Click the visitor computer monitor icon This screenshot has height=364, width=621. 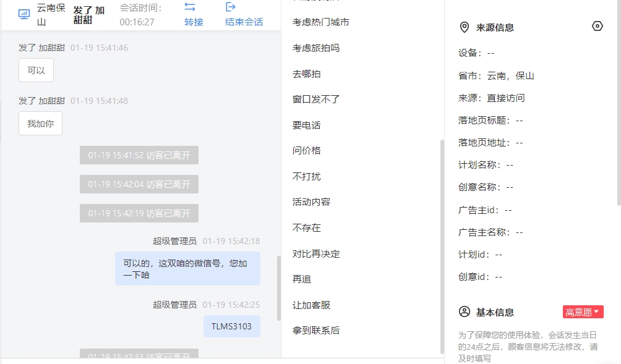pyautogui.click(x=24, y=15)
